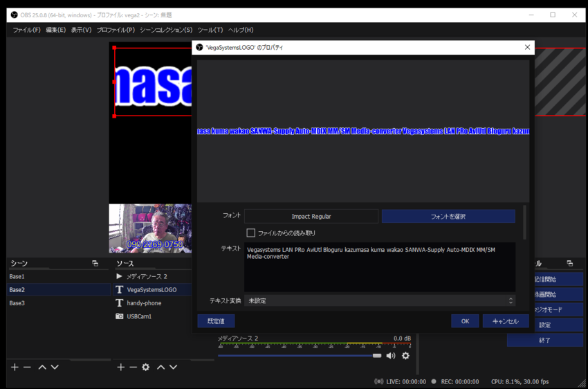Add a new scene with plus icon
This screenshot has width=588, height=389.
[x=15, y=368]
